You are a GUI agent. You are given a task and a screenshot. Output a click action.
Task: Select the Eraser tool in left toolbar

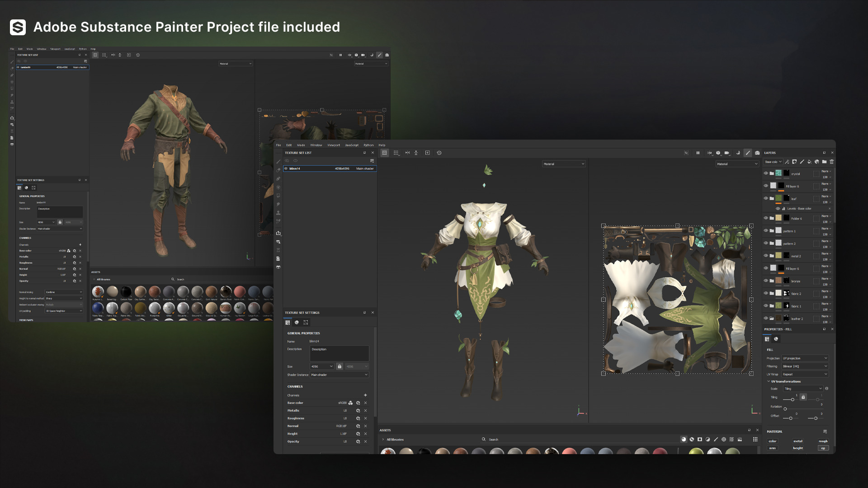[278, 170]
